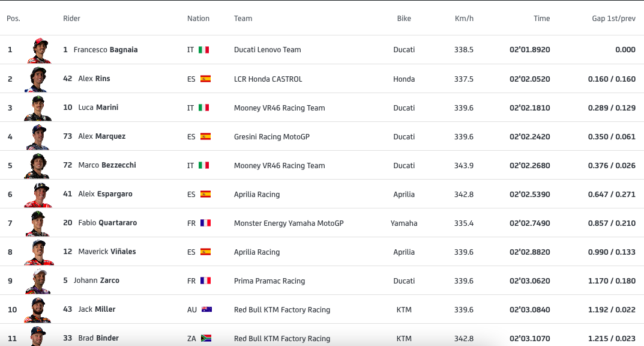Click Aleix Espargaro's rider name

point(106,194)
